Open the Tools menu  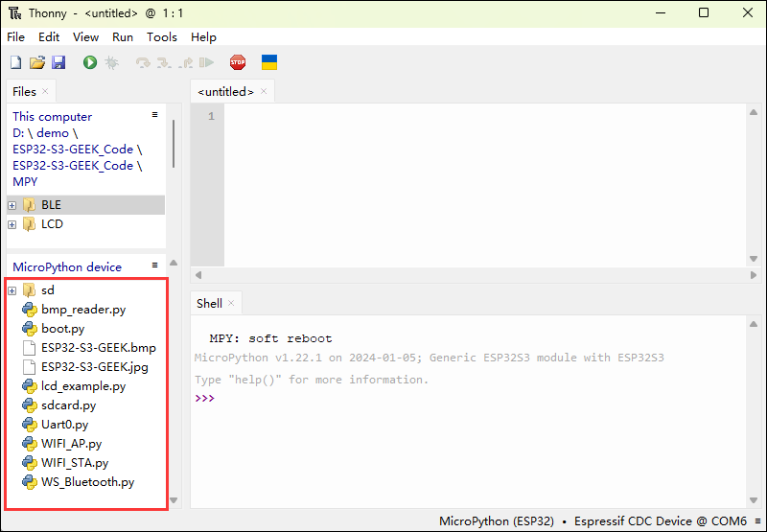(x=161, y=37)
